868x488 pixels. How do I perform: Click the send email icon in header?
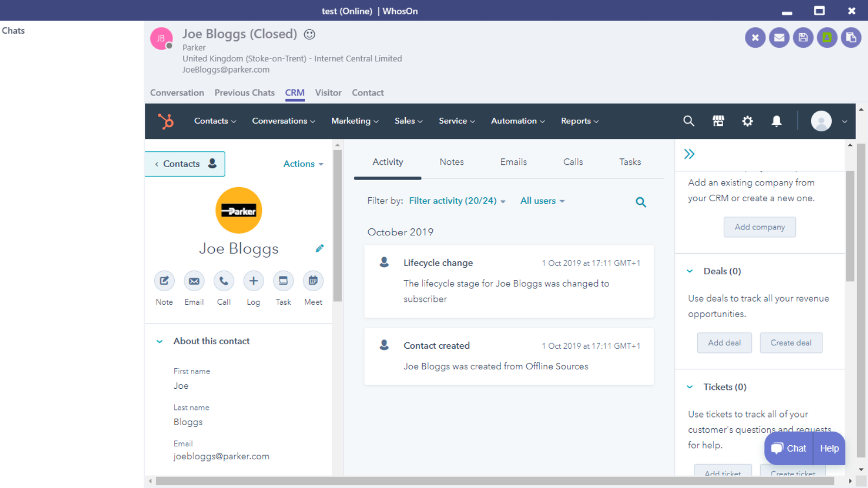(779, 37)
